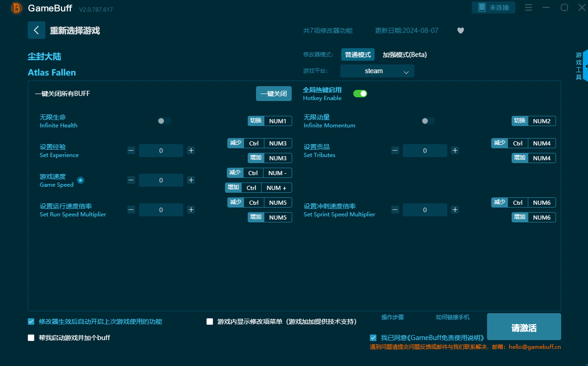The height and width of the screenshot is (366, 588).
Task: Click 一键关闭 button
Action: 274,94
